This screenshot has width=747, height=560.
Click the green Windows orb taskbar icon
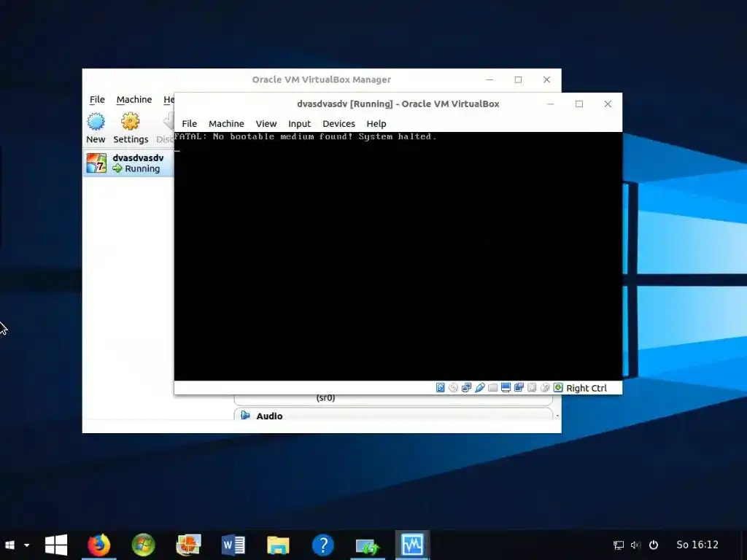click(144, 545)
